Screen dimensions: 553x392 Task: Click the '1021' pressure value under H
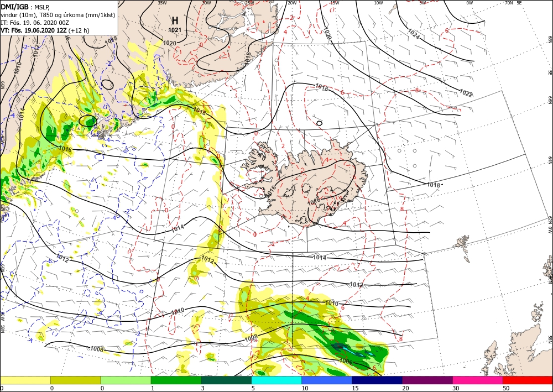[175, 30]
